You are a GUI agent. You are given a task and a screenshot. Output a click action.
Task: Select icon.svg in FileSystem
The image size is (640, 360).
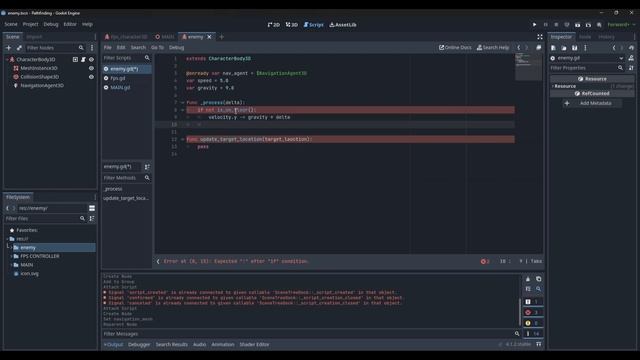coord(29,273)
